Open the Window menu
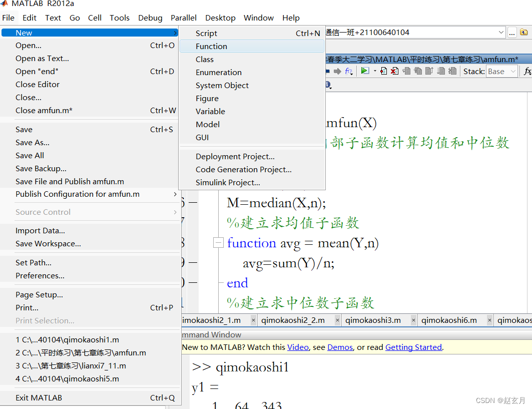The width and height of the screenshot is (532, 409). (259, 18)
